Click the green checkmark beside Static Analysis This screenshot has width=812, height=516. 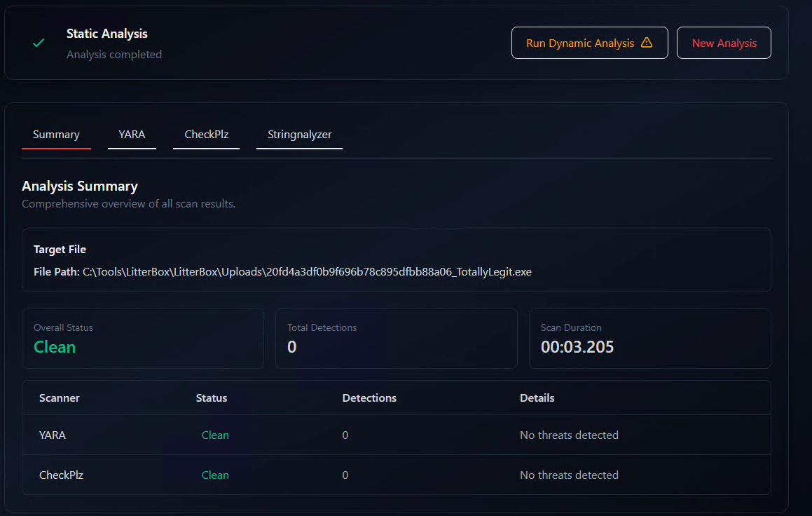tap(39, 43)
